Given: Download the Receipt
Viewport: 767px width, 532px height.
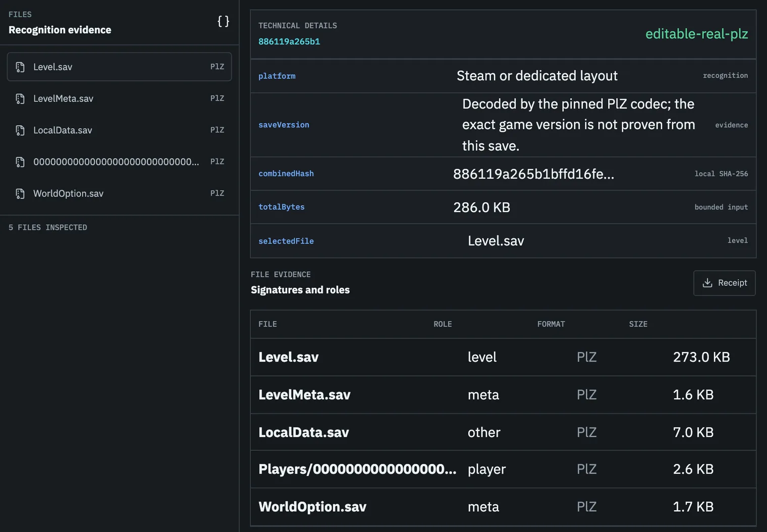Looking at the screenshot, I should point(724,283).
